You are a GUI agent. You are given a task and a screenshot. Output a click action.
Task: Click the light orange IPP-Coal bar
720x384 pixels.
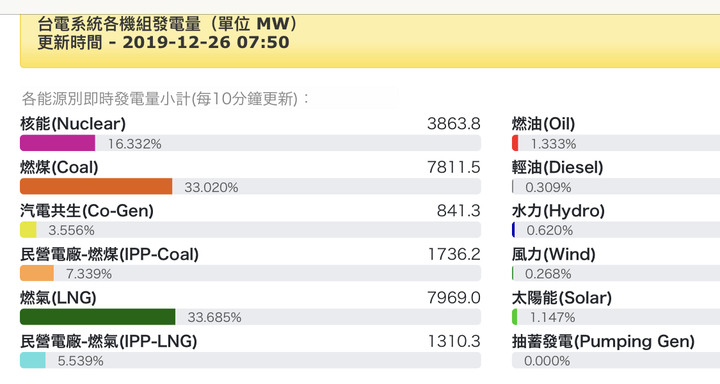click(x=37, y=273)
